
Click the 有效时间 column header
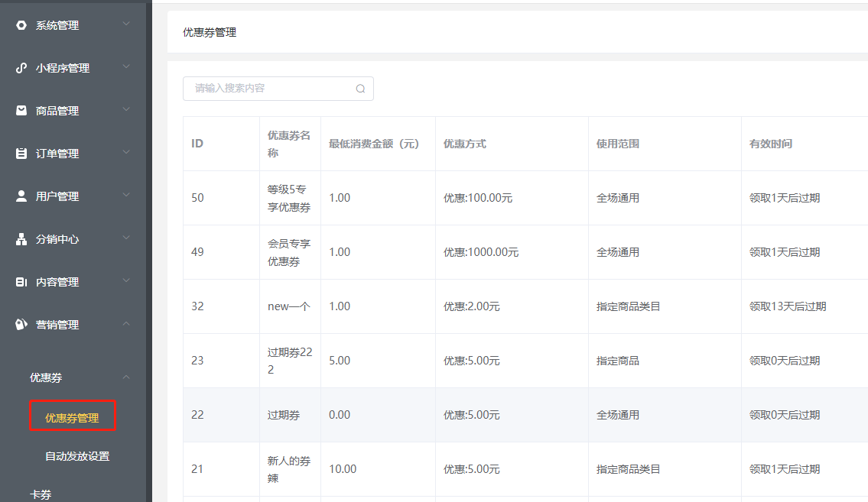(771, 144)
